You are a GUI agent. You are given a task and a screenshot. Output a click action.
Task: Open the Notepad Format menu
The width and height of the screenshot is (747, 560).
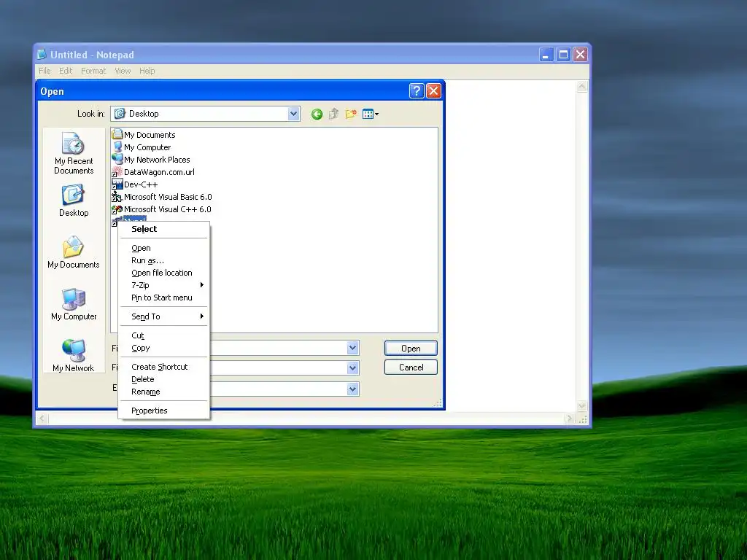point(93,71)
